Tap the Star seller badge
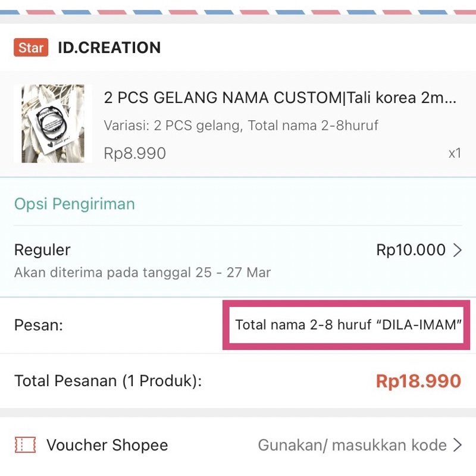 [x=30, y=48]
